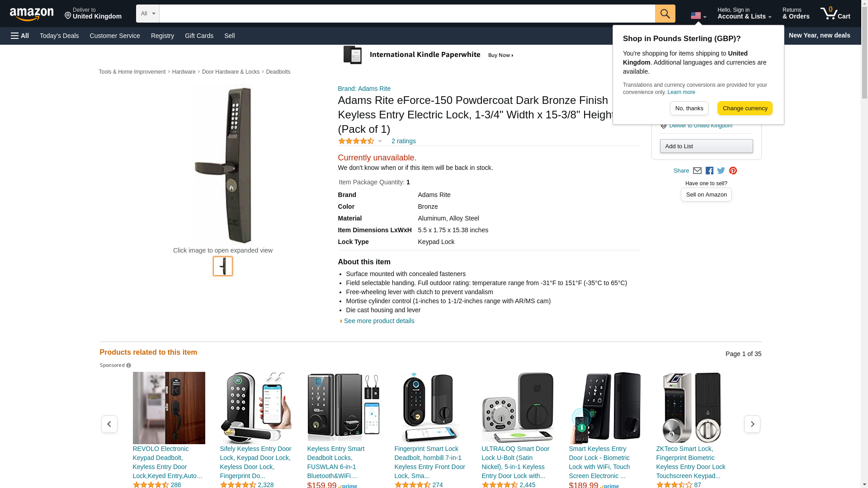Click into the Amazon search field

pos(407,14)
